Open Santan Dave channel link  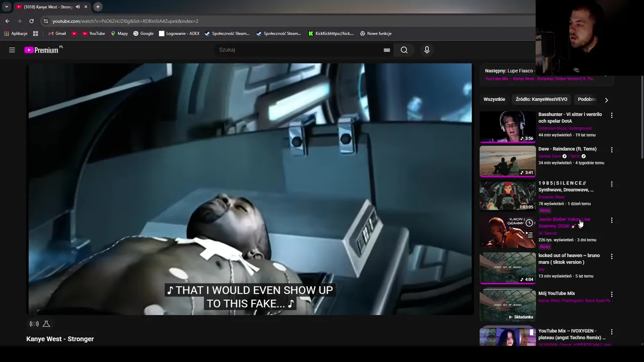(549, 156)
